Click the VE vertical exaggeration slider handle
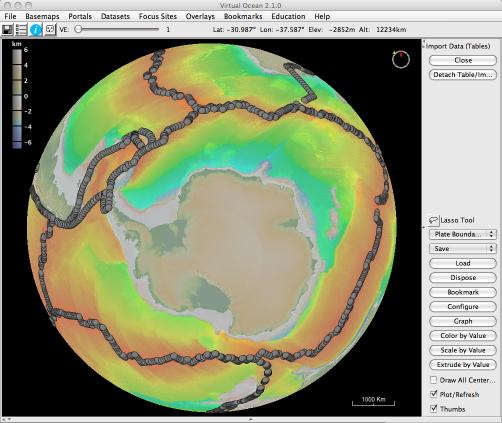Image resolution: width=502 pixels, height=423 pixels. click(x=78, y=29)
